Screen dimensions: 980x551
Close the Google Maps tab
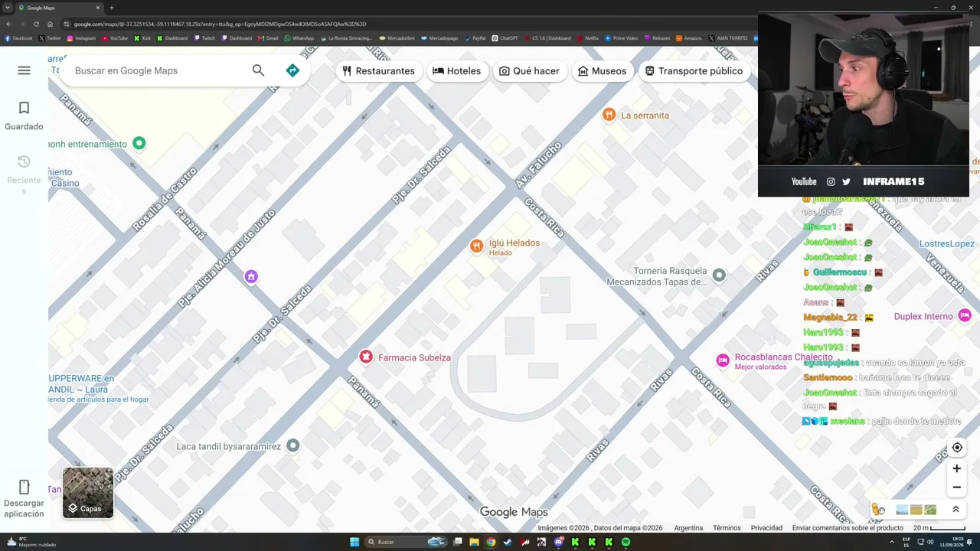point(98,8)
